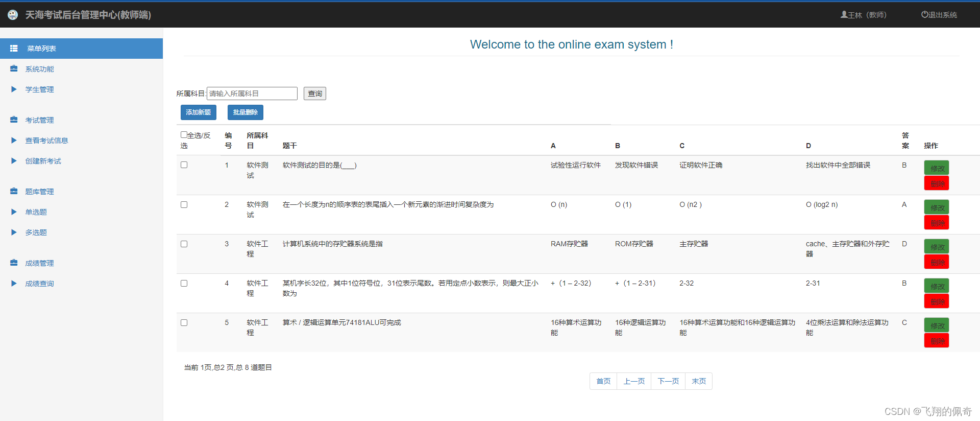Click the briefcase icon beside 系统功能
980x421 pixels.
(x=14, y=68)
